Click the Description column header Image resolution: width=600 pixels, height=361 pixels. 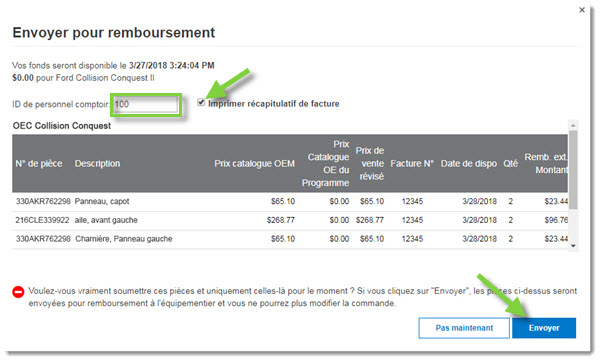click(x=97, y=163)
